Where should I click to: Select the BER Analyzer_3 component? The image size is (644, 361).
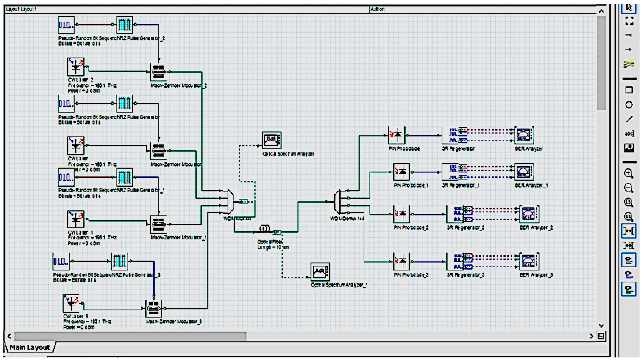tap(529, 261)
